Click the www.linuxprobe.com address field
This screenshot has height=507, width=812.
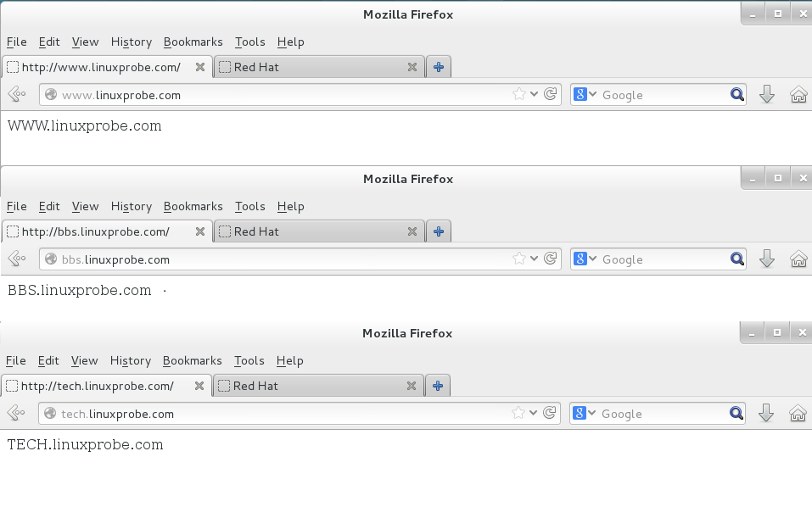click(280, 95)
